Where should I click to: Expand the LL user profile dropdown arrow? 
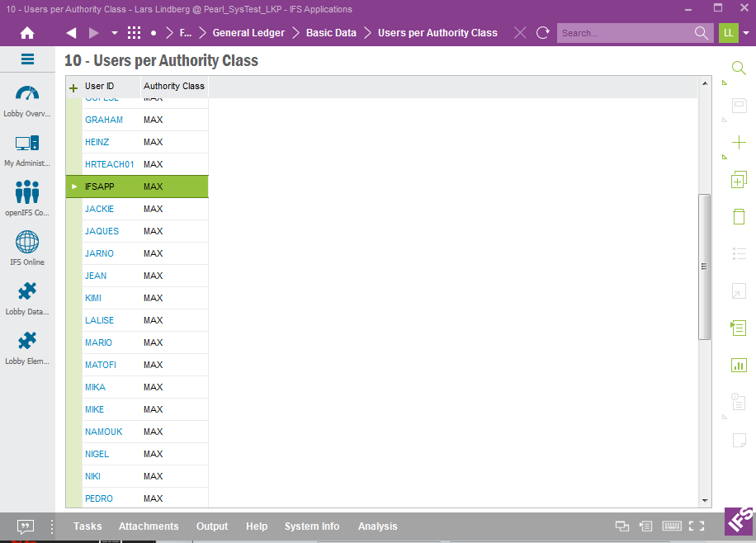(746, 33)
